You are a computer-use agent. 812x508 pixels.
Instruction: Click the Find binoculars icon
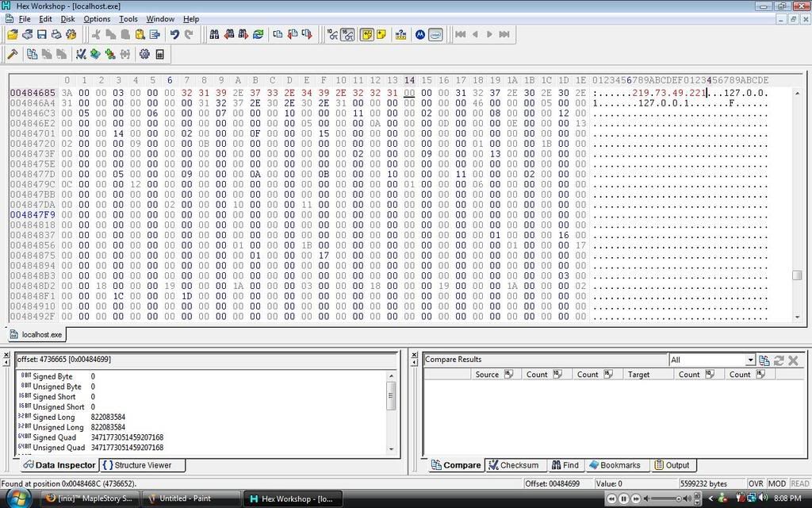tap(214, 35)
